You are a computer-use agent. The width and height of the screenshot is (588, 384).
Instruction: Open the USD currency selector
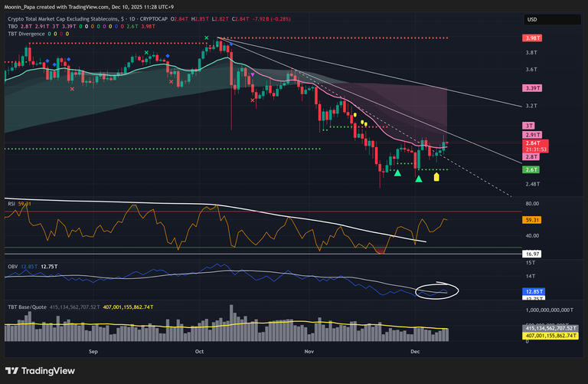pos(532,20)
